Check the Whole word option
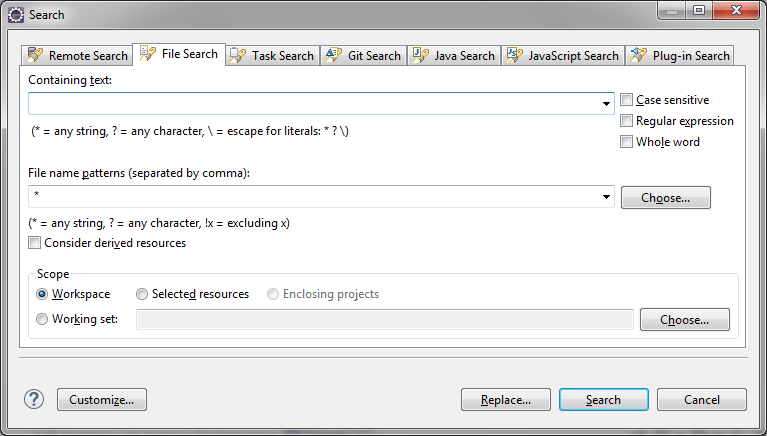Viewport: 767px width, 436px height. click(x=626, y=141)
